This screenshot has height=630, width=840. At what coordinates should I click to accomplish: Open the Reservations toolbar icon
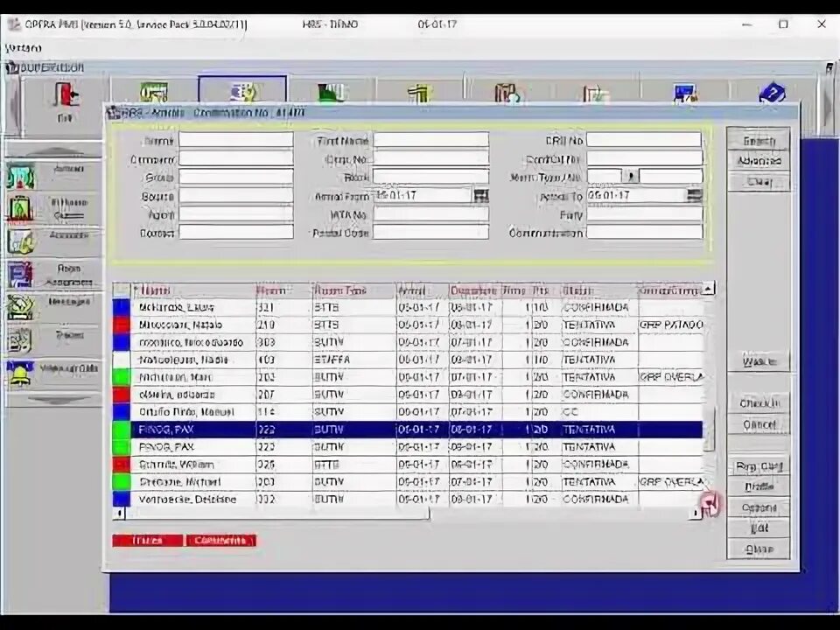[154, 92]
